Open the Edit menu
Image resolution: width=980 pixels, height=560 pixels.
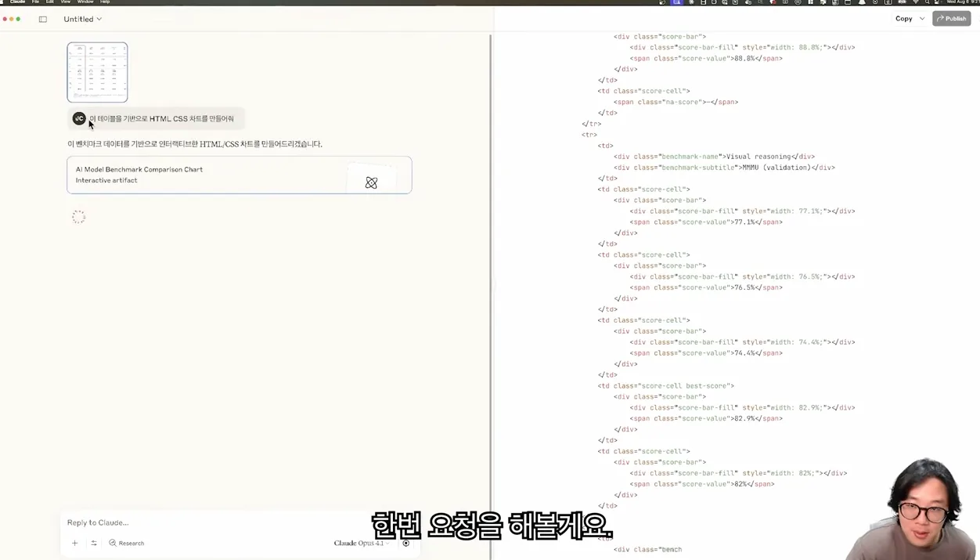[x=49, y=2]
